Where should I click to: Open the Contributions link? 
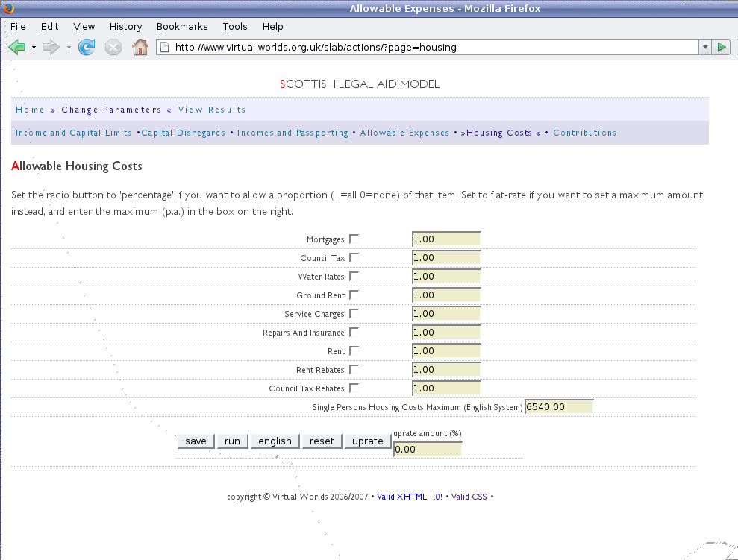tap(584, 133)
